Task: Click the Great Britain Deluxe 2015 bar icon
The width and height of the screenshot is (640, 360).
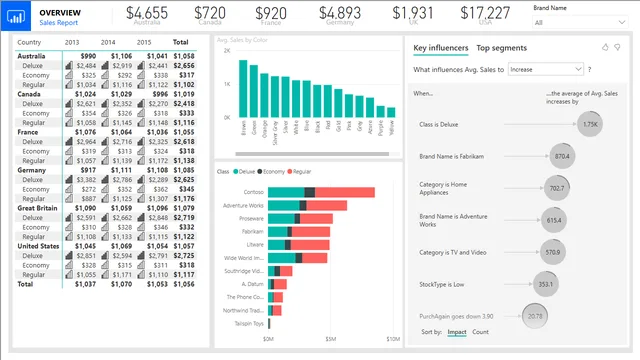Action: pyautogui.click(x=141, y=217)
